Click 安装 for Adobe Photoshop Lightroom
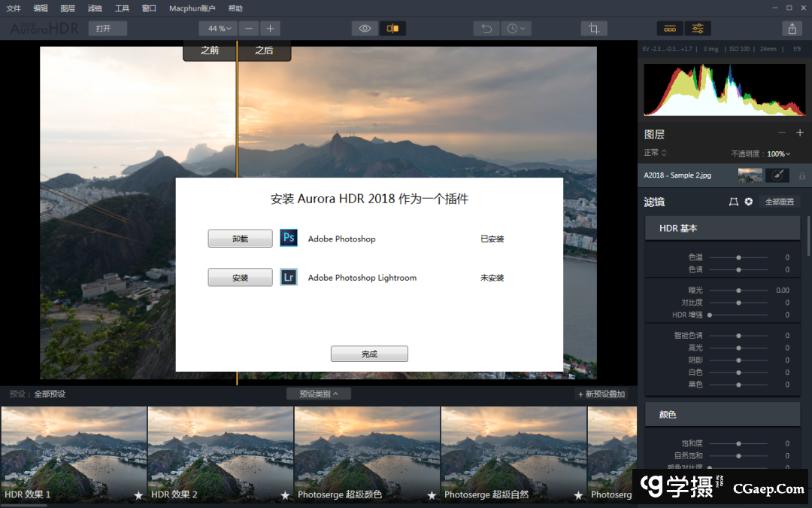812x508 pixels. click(x=240, y=278)
